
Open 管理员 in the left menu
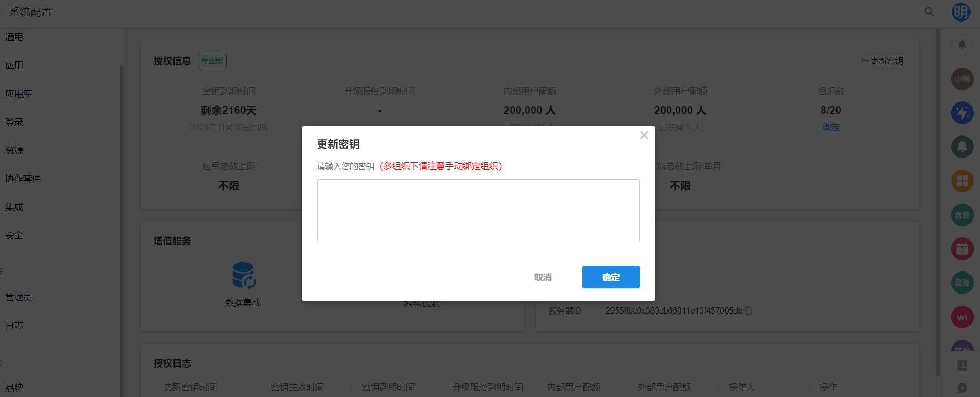[18, 298]
